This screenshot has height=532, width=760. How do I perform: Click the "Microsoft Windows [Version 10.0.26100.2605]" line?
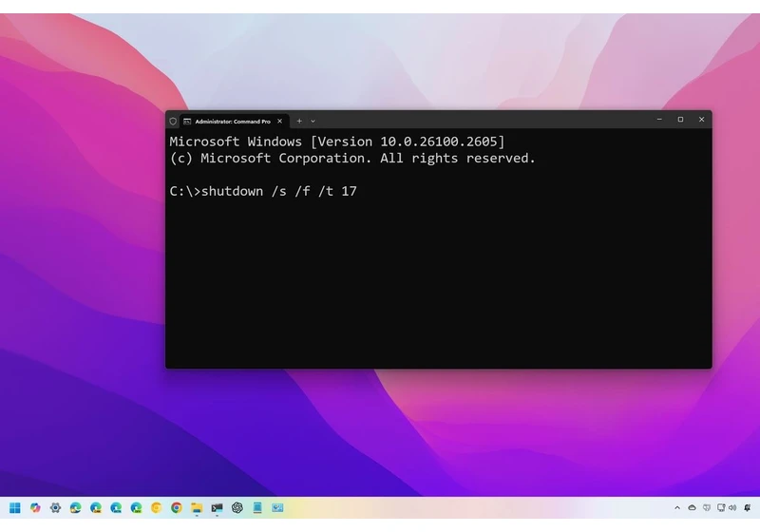click(x=337, y=142)
